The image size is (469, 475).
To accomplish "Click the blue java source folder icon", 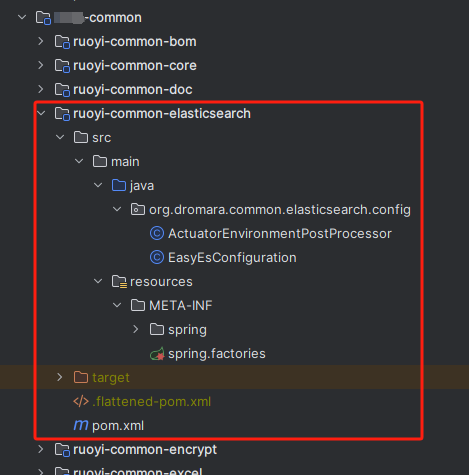I will (x=119, y=185).
